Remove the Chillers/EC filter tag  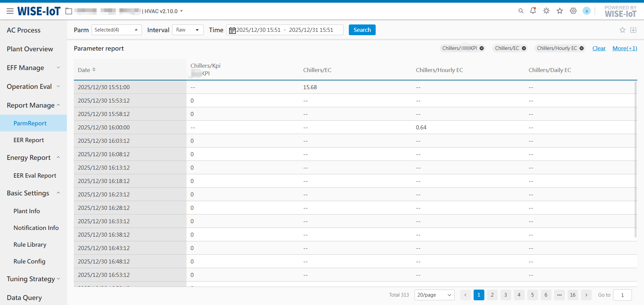click(x=524, y=48)
